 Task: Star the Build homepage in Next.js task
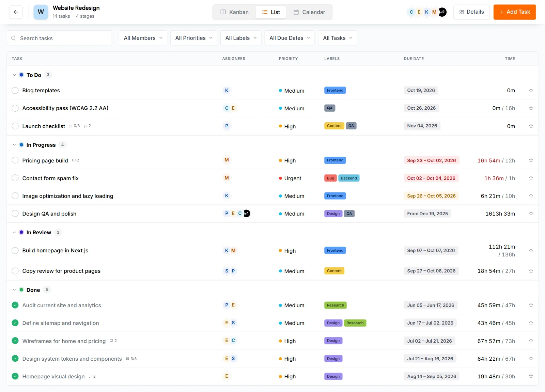[x=531, y=250]
